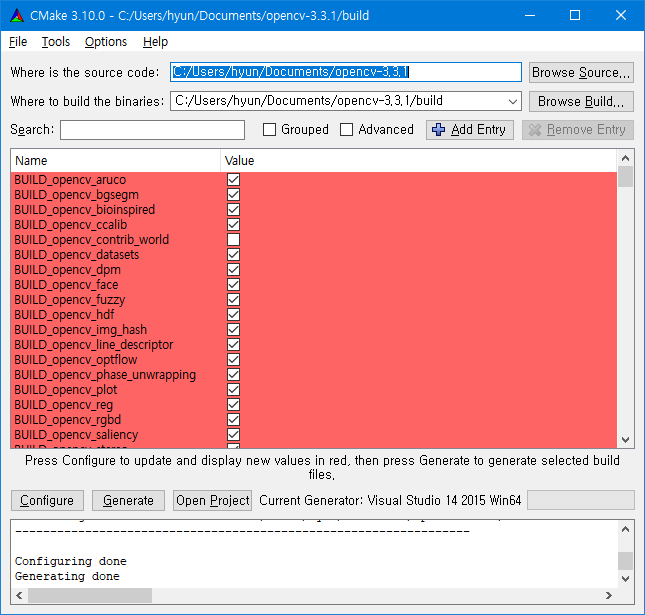Click the CMake logo icon in title bar

(x=17, y=16)
